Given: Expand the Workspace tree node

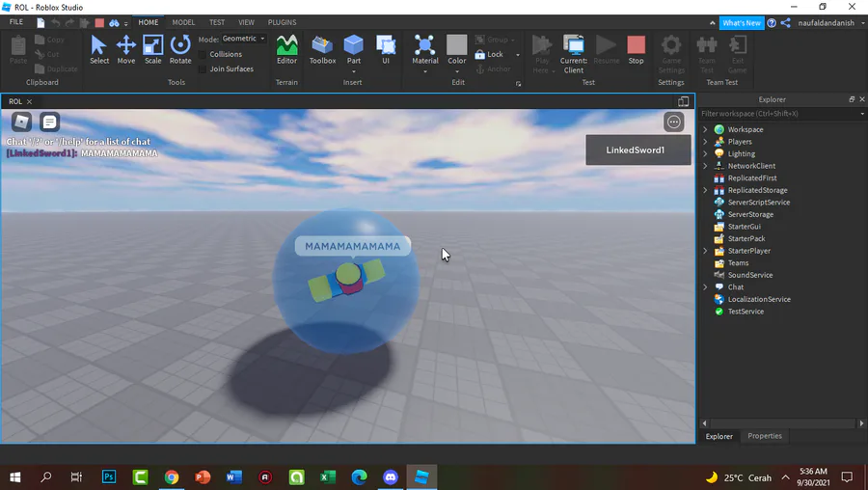Looking at the screenshot, I should point(705,129).
